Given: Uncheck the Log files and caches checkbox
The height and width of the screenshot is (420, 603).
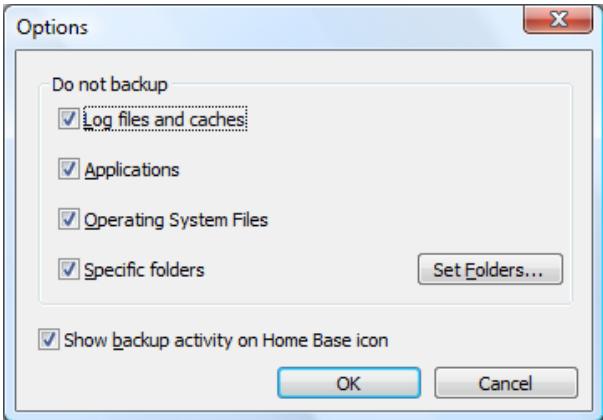Looking at the screenshot, I should 68,118.
